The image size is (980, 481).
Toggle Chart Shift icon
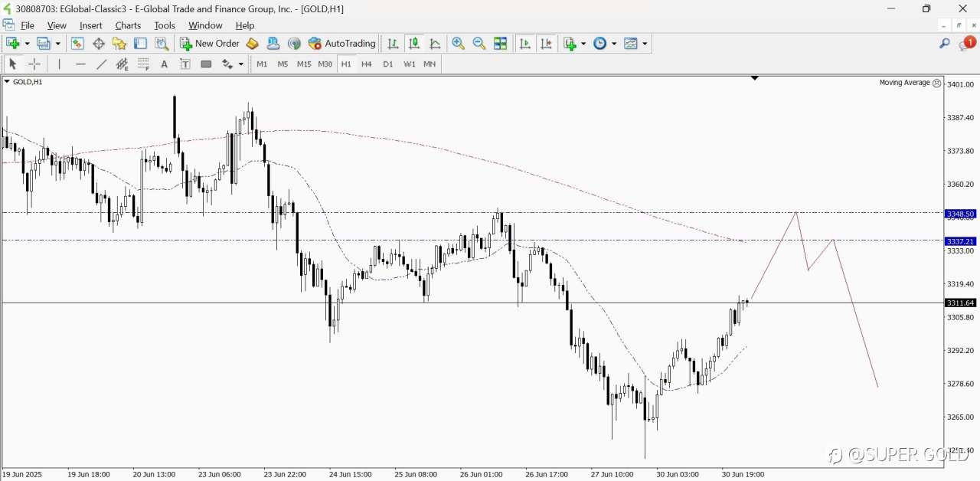click(x=546, y=44)
